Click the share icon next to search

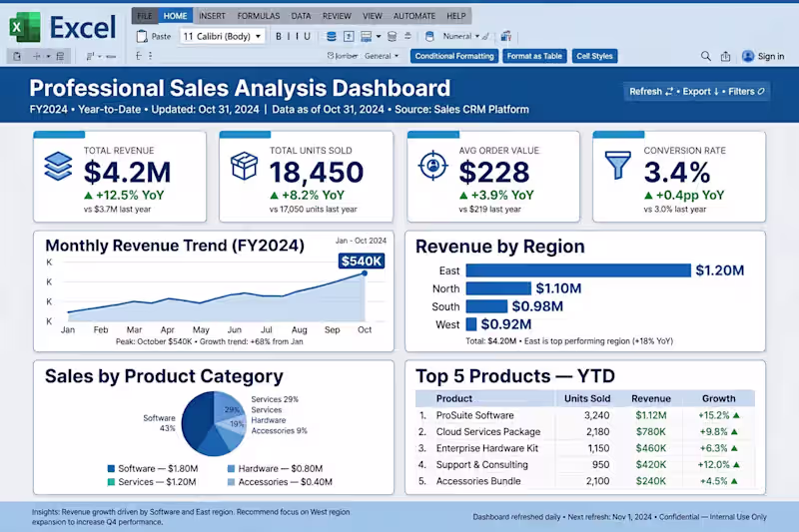click(x=726, y=56)
